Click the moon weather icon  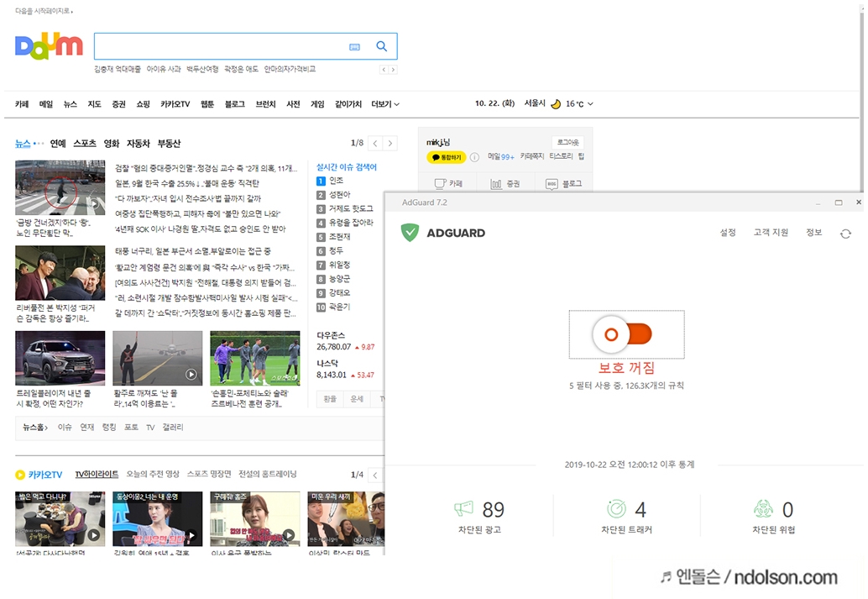[556, 103]
